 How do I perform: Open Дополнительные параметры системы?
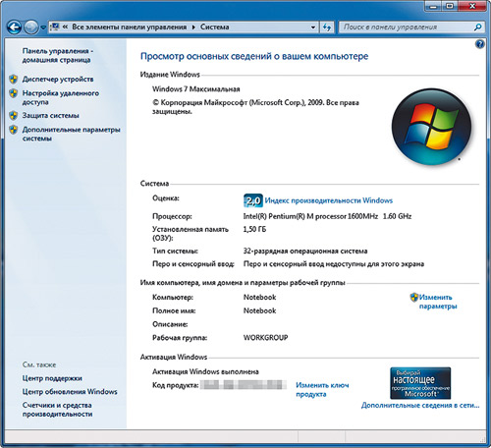pos(71,134)
